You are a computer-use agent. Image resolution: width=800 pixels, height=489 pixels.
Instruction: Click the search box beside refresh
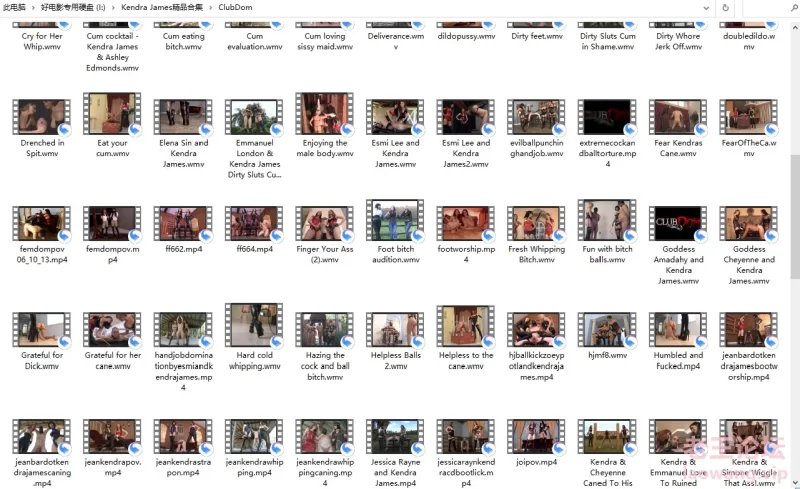click(x=771, y=8)
